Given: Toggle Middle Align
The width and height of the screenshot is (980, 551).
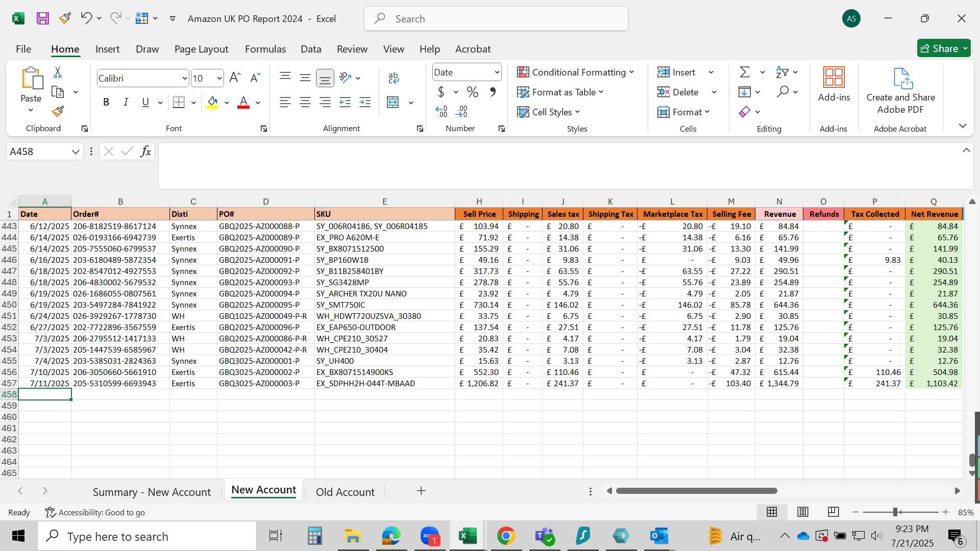Looking at the screenshot, I should pos(305,78).
